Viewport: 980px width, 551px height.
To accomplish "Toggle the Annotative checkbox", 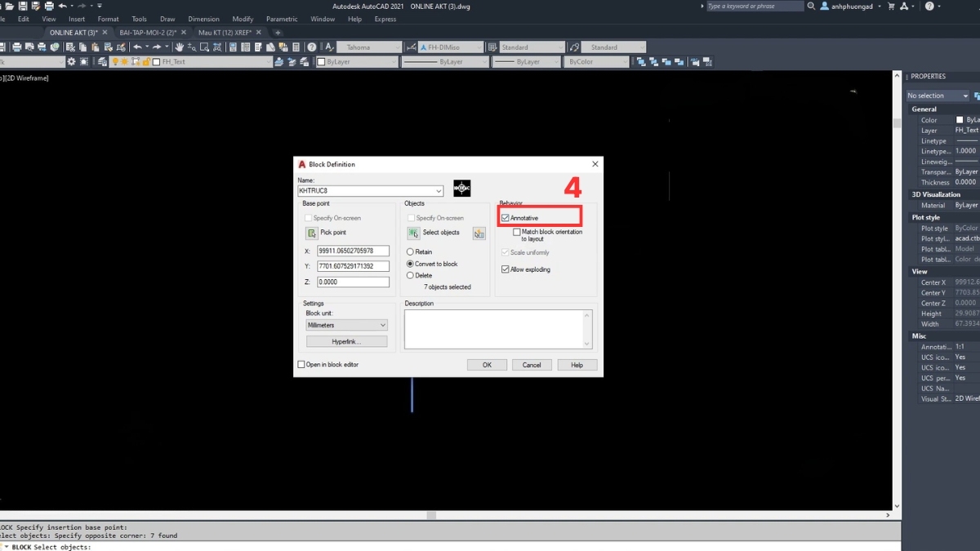I will click(x=506, y=218).
